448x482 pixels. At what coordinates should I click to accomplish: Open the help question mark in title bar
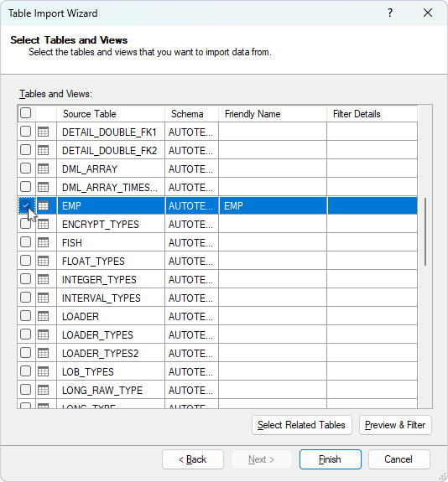tap(390, 13)
